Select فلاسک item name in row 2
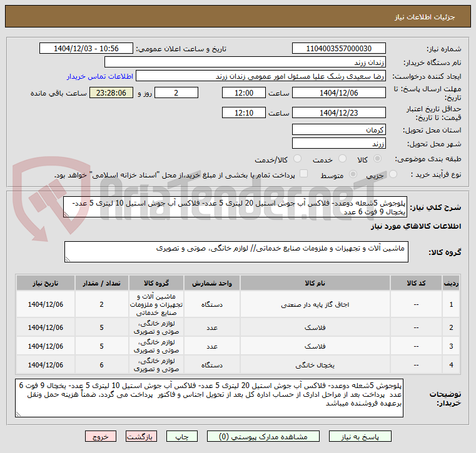This screenshot has width=476, height=453. 315,328
